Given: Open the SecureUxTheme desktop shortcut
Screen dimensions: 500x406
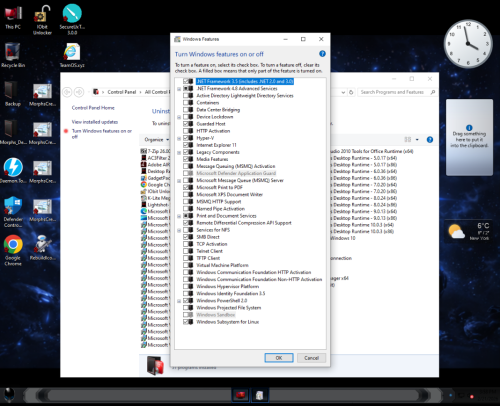Looking at the screenshot, I should click(x=72, y=19).
